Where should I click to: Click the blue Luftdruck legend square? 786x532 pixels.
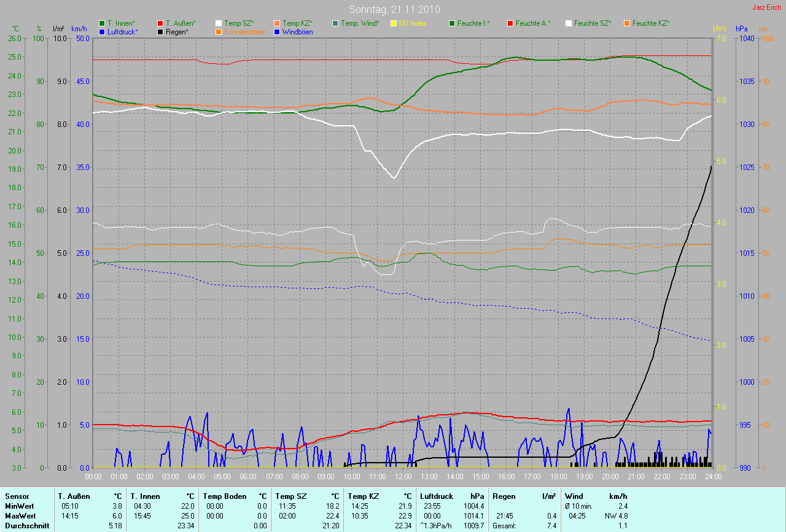[x=102, y=31]
